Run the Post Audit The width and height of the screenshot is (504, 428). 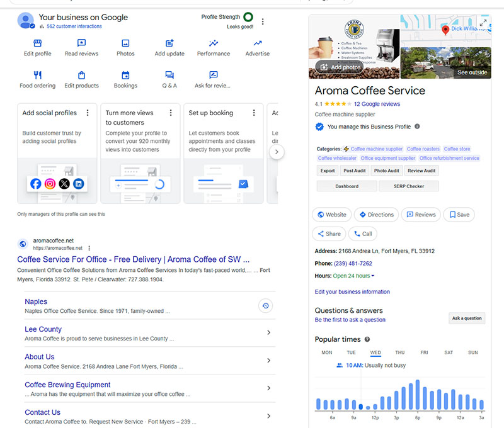coord(355,171)
